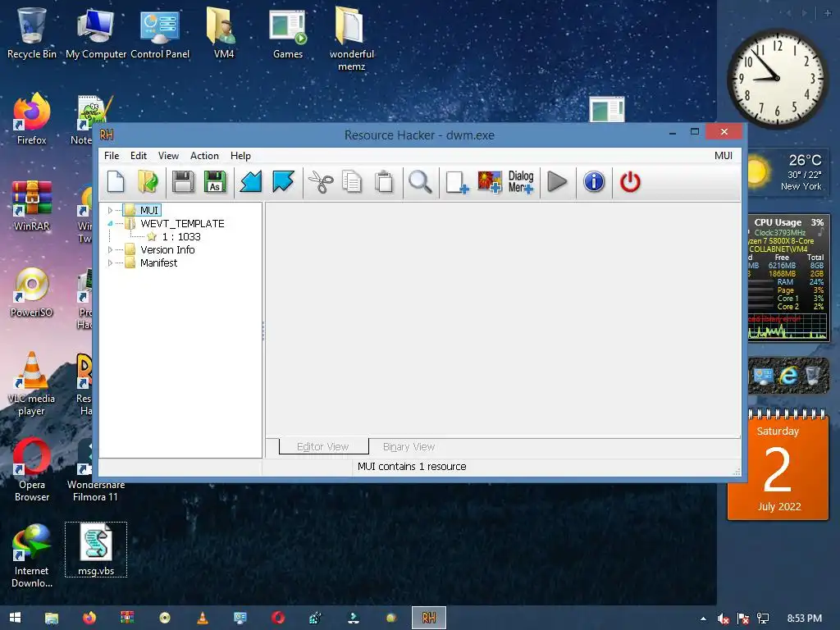
Task: Add new resource with page-plus icon
Action: [457, 181]
